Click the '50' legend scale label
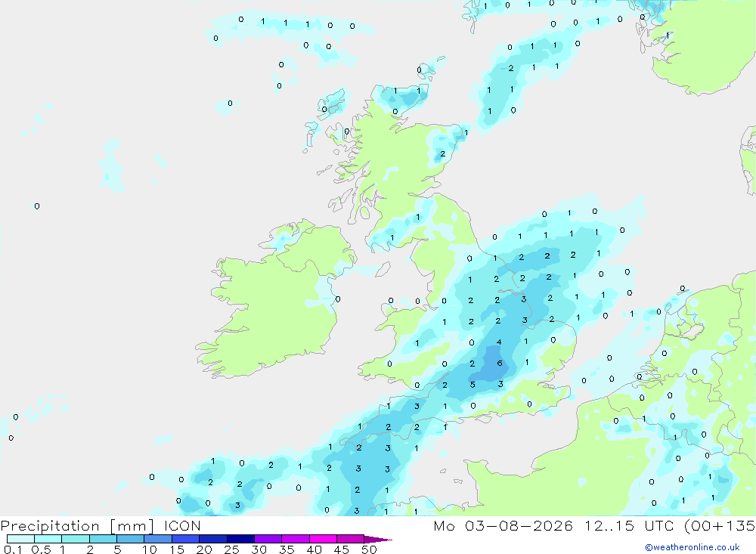The width and height of the screenshot is (756, 554). point(369,549)
